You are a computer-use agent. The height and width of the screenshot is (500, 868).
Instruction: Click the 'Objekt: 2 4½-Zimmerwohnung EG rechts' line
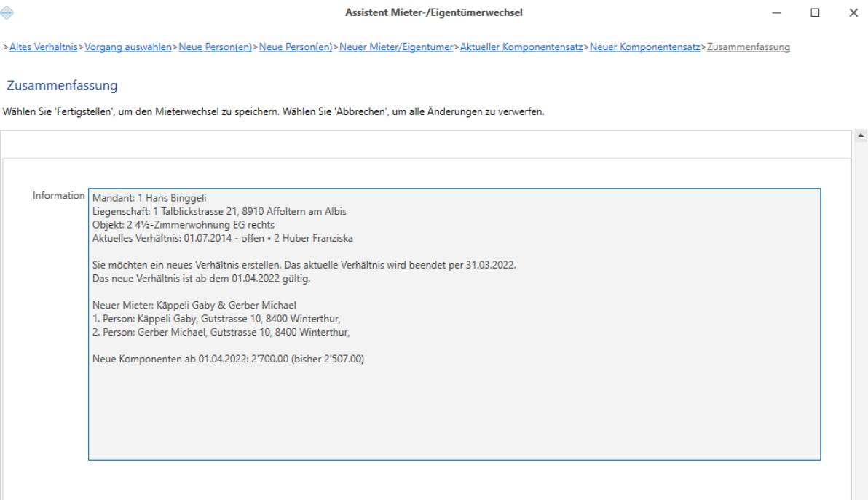click(184, 225)
